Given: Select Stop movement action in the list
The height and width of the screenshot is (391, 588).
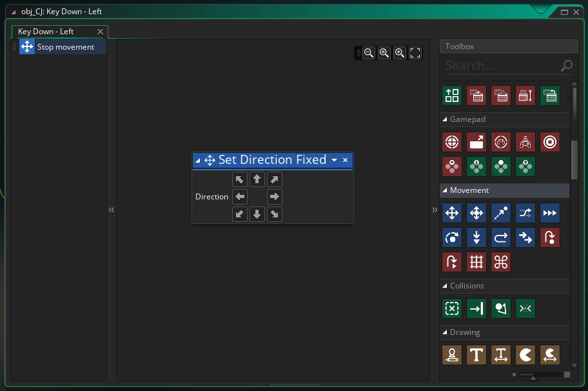Looking at the screenshot, I should (65, 47).
